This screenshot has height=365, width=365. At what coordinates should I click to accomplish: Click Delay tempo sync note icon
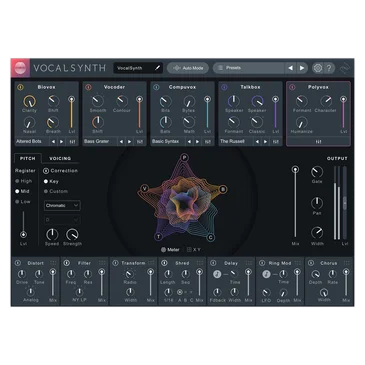click(x=217, y=274)
